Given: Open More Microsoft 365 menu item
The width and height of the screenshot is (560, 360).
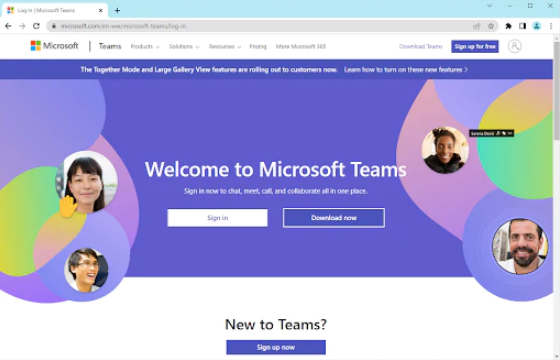Looking at the screenshot, I should [x=301, y=46].
